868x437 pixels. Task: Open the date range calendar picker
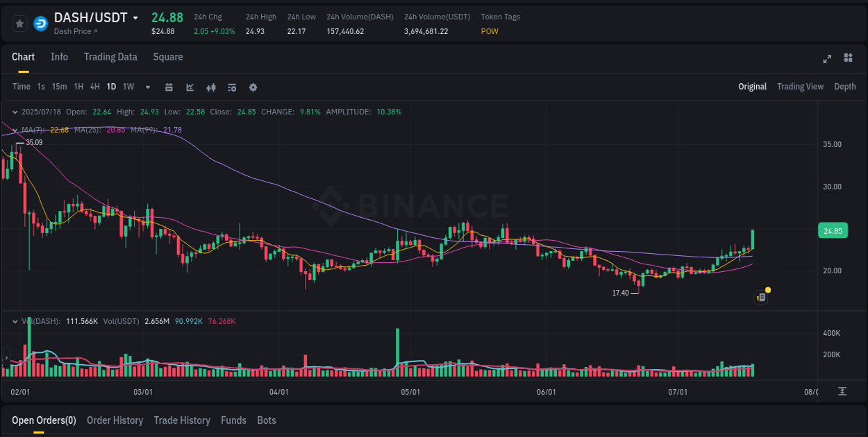tap(169, 87)
